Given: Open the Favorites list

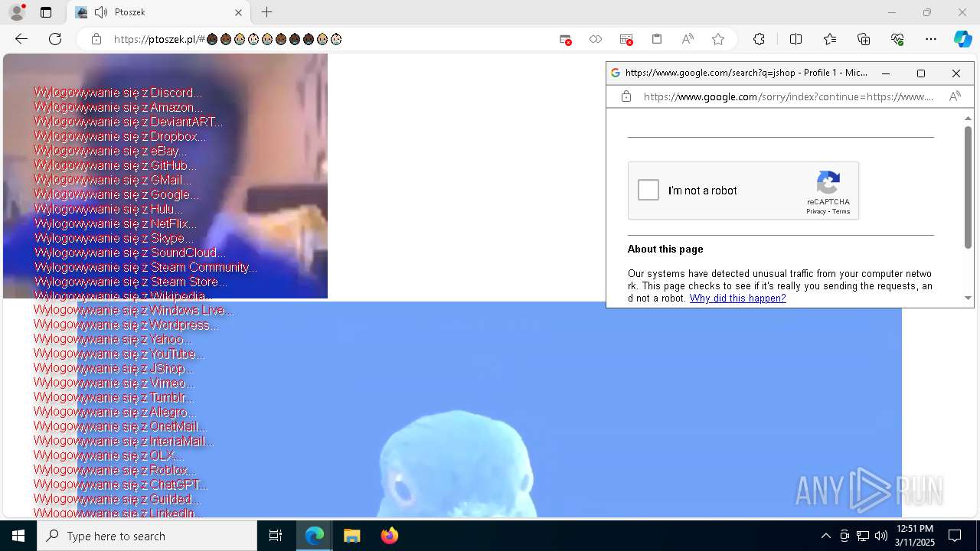Looking at the screenshot, I should [830, 39].
